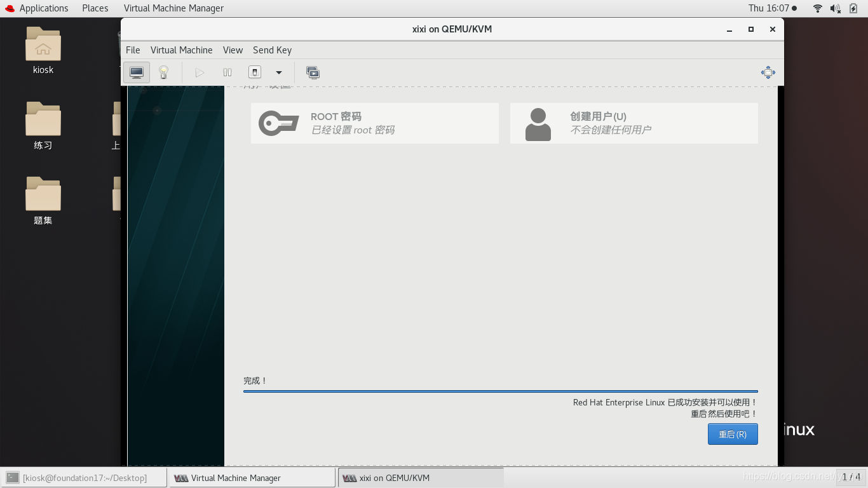Viewport: 868px width, 488px height.
Task: Click the Red Hat logo icon
Action: [10, 8]
